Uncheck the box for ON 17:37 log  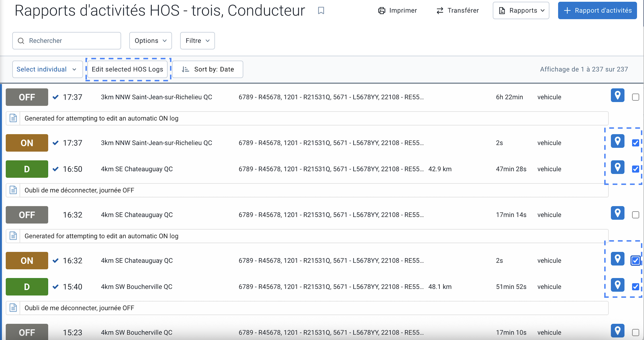point(635,143)
